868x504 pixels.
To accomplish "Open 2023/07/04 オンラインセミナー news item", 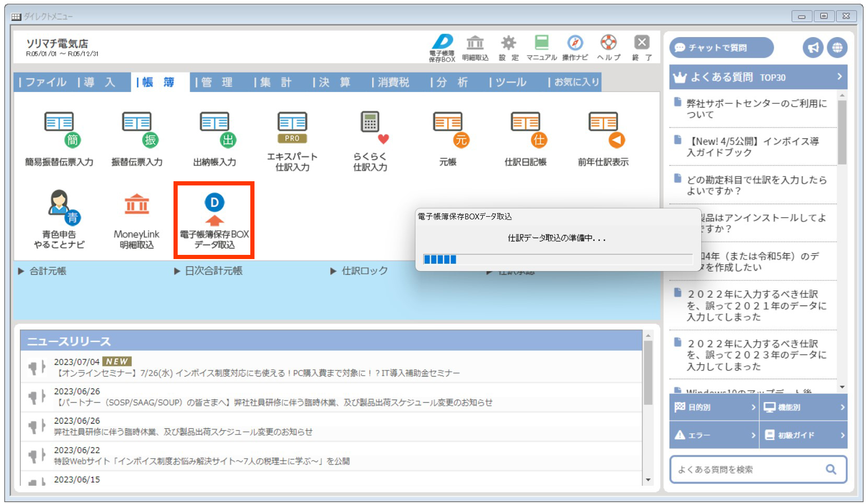I will tap(331, 367).
